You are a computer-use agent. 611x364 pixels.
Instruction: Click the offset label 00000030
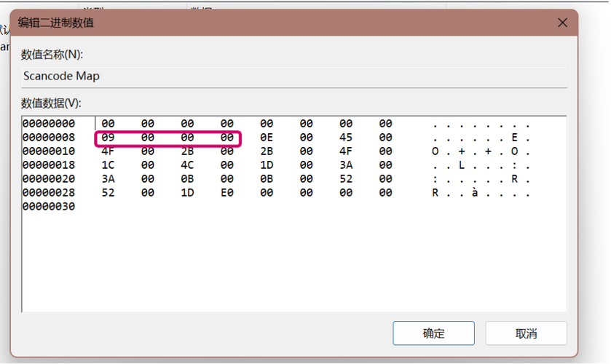(48, 207)
